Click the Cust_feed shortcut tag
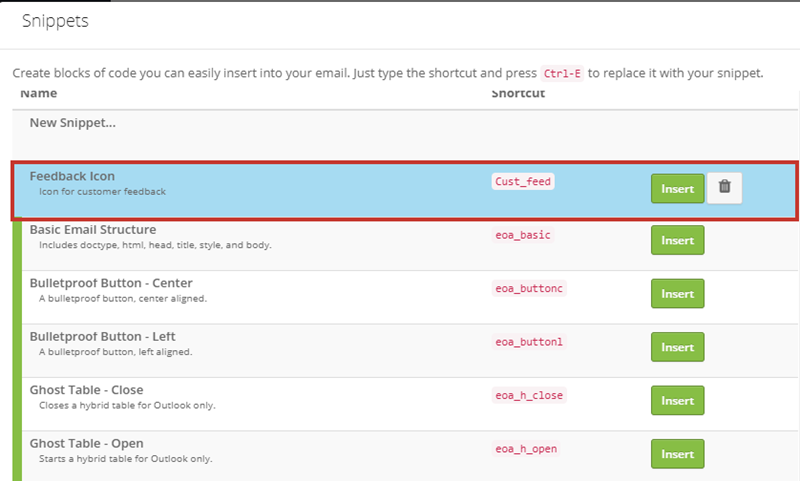The width and height of the screenshot is (800, 481). 523,182
